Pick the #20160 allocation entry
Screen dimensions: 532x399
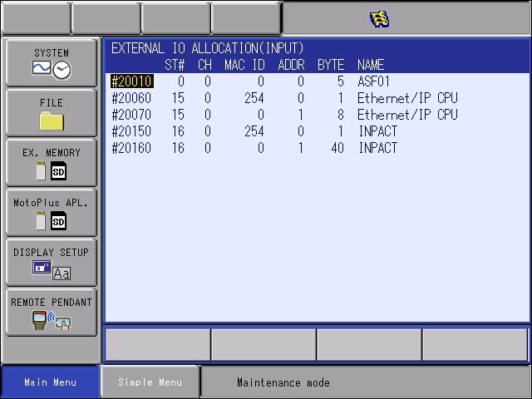131,148
